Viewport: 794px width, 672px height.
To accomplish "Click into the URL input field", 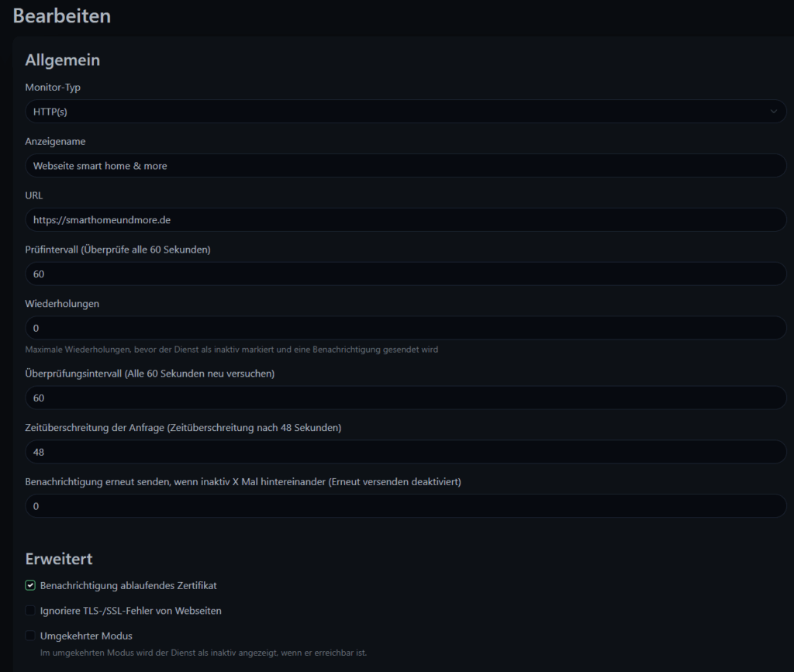I will tap(406, 219).
